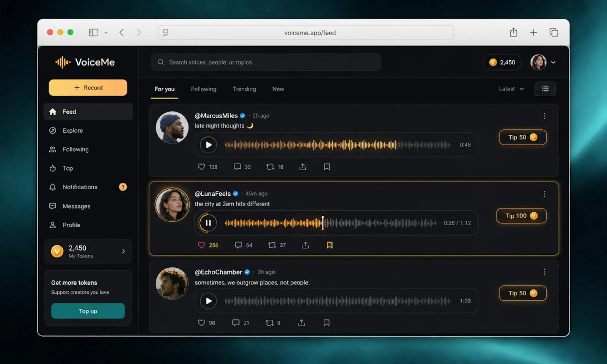Click the Record button
Screen dimensions: 607x364
click(88, 88)
